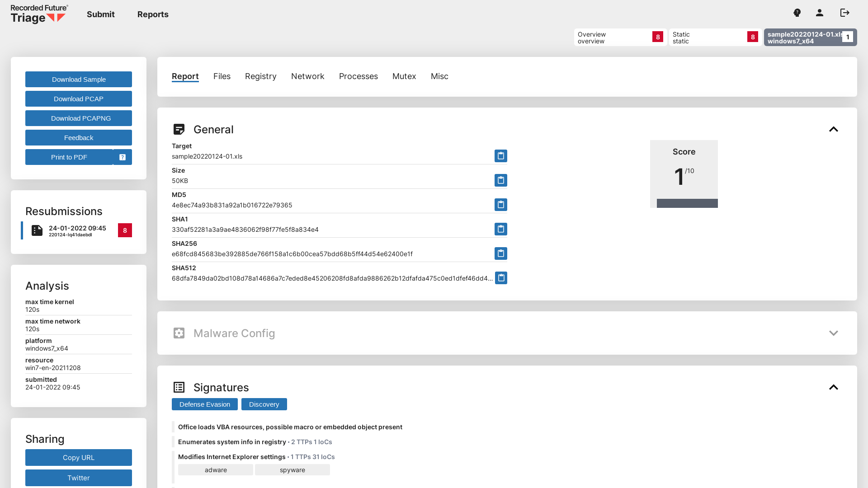Click Download PCAP button

coord(79,99)
